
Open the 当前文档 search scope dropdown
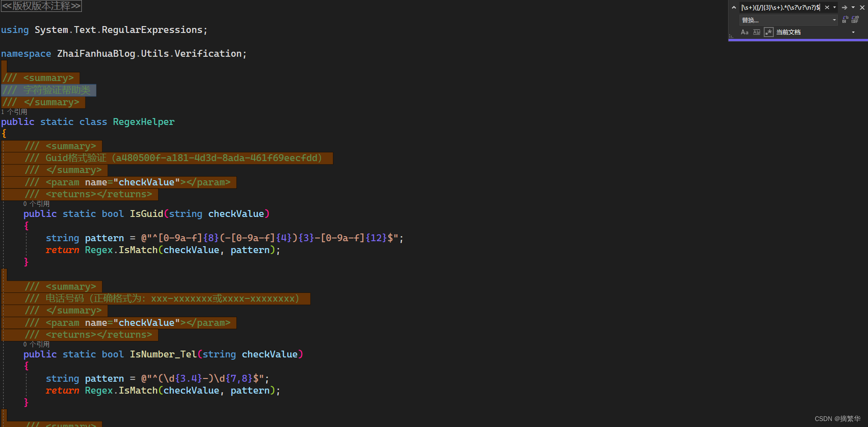(x=815, y=32)
